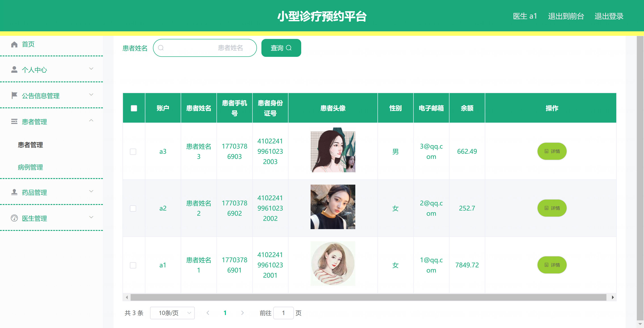Click 退出登录 in the header
644x328 pixels.
609,16
